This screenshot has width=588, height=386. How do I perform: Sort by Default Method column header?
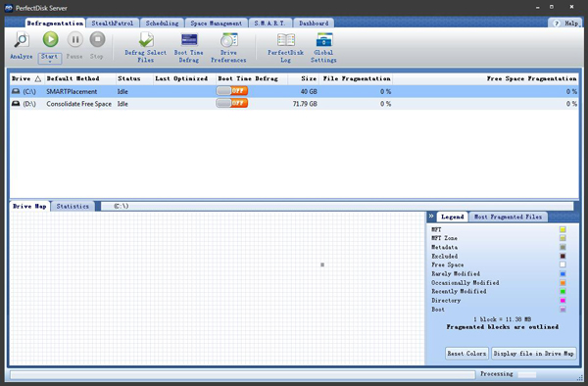(80, 78)
